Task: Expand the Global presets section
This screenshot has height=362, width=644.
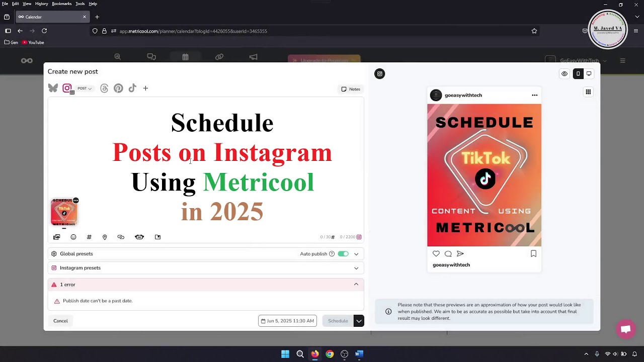Action: coord(206,254)
